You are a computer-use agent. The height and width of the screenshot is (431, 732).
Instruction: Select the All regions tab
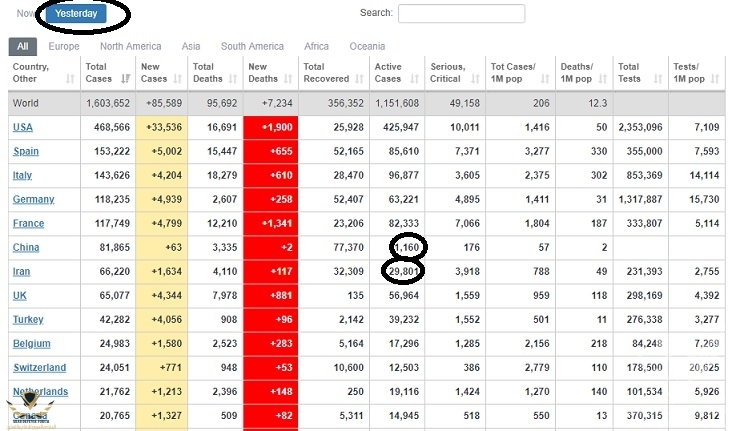coord(22,46)
